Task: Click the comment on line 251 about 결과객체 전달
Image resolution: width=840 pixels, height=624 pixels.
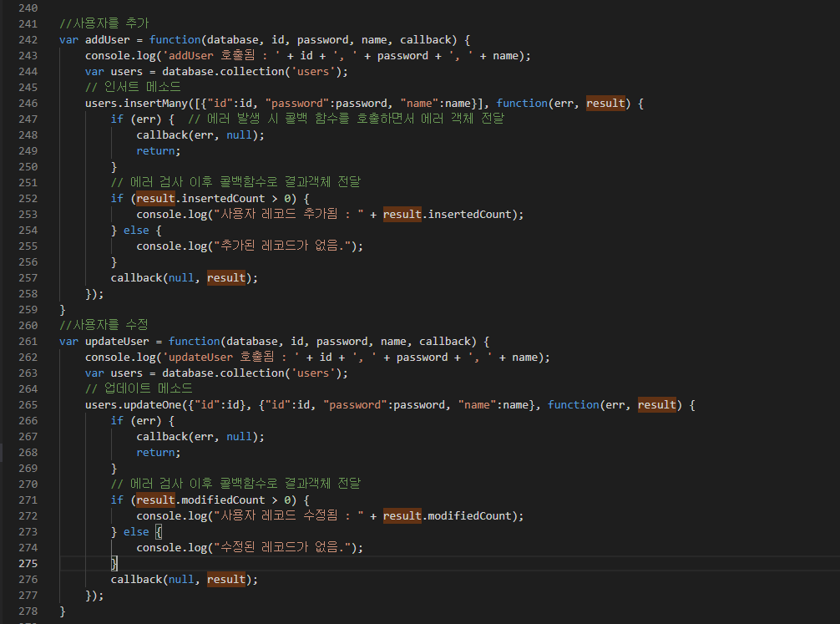Action: 235,182
